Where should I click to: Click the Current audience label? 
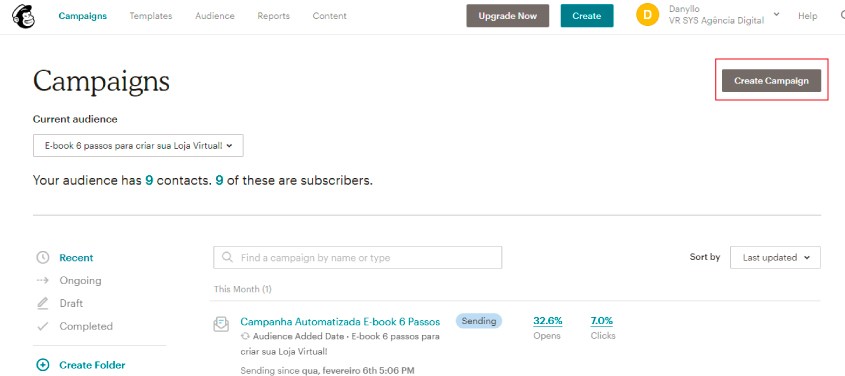(75, 119)
